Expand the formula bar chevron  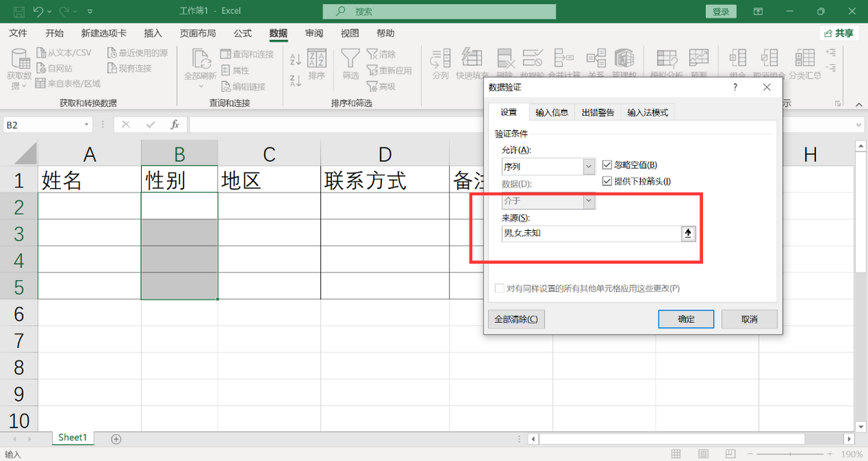tap(859, 124)
